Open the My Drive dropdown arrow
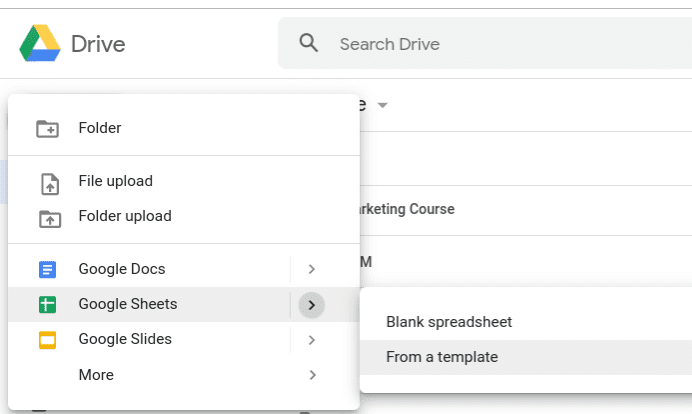 pyautogui.click(x=383, y=105)
